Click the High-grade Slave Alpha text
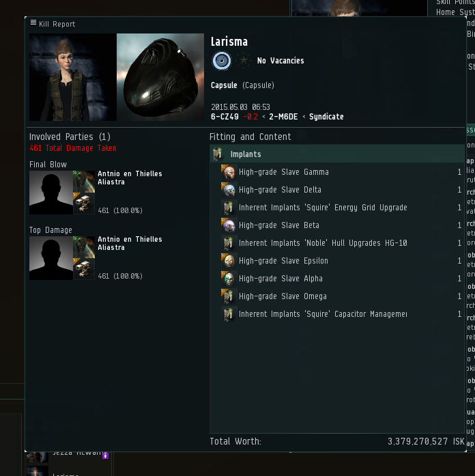This screenshot has width=475, height=476. pos(280,279)
